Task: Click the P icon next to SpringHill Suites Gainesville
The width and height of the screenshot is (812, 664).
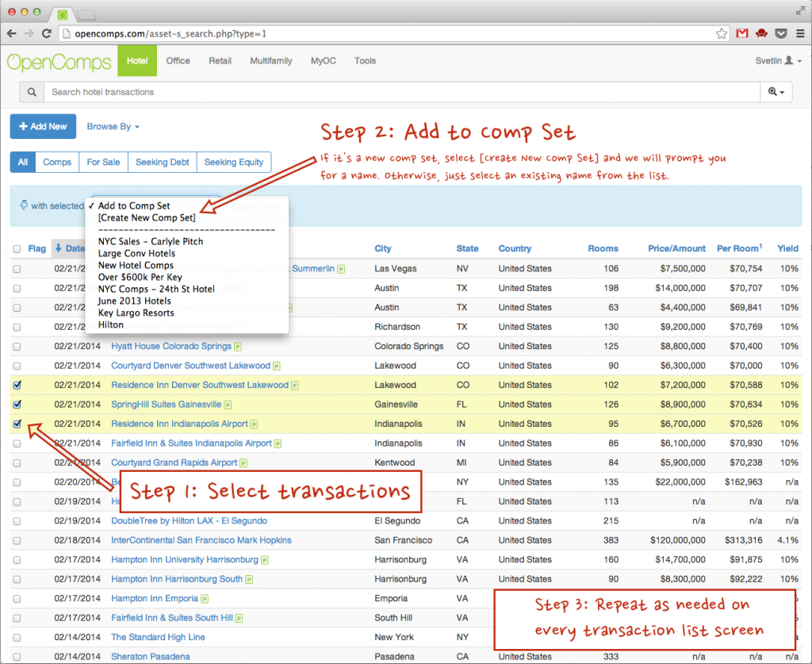Action: tap(228, 405)
